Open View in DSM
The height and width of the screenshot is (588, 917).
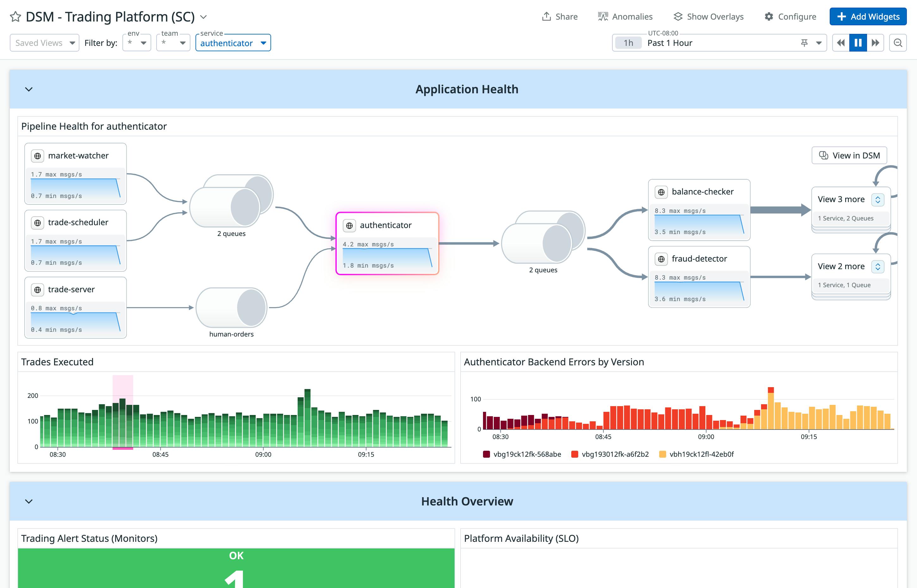(849, 155)
